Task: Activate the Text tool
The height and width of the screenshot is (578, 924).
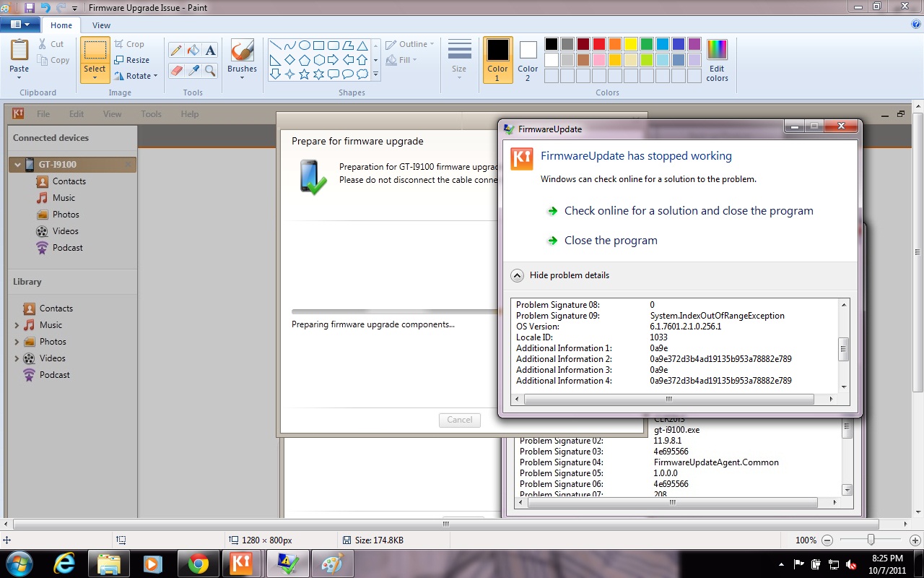Action: (x=210, y=50)
